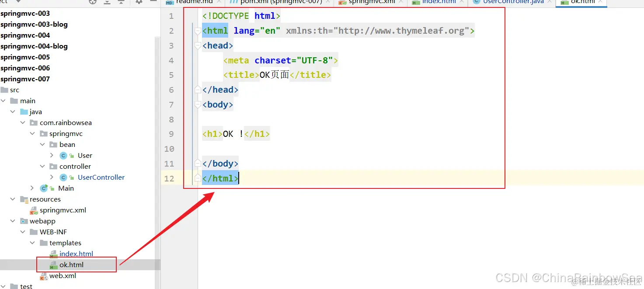
Task: Click the java source folder icon
Action: (x=24, y=112)
